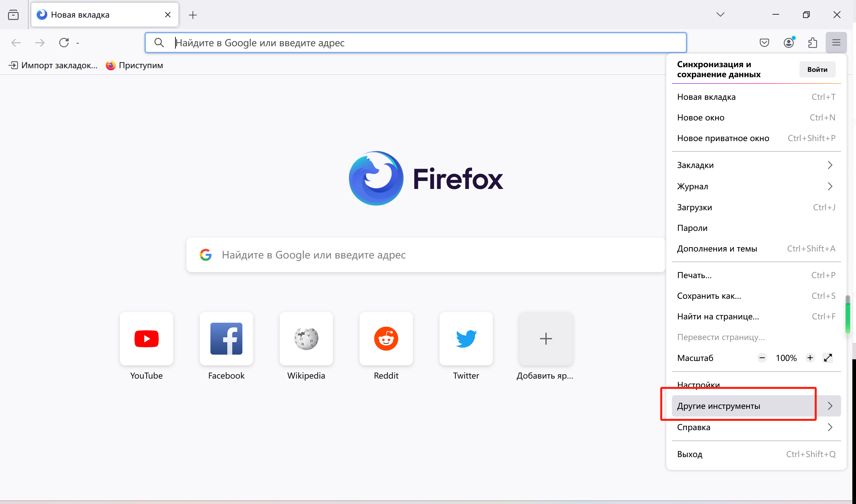
Task: Toggle the hamburger application menu
Action: (836, 43)
